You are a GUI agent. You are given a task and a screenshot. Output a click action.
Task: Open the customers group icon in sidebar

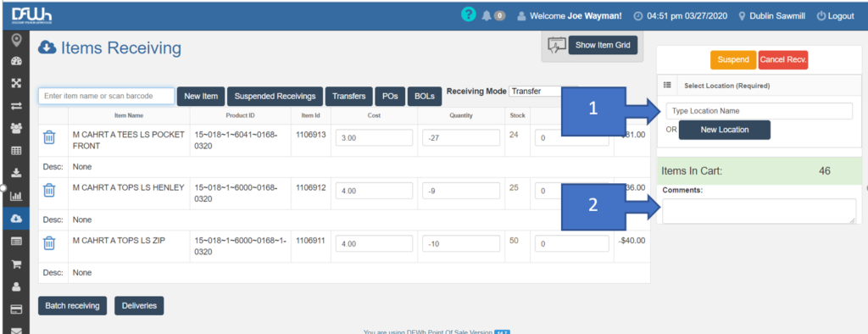16,128
